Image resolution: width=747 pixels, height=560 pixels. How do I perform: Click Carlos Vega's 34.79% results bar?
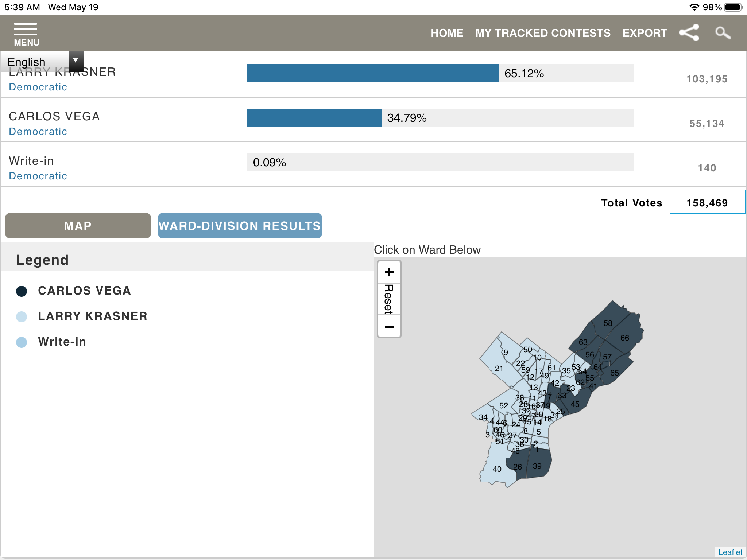[x=314, y=118]
